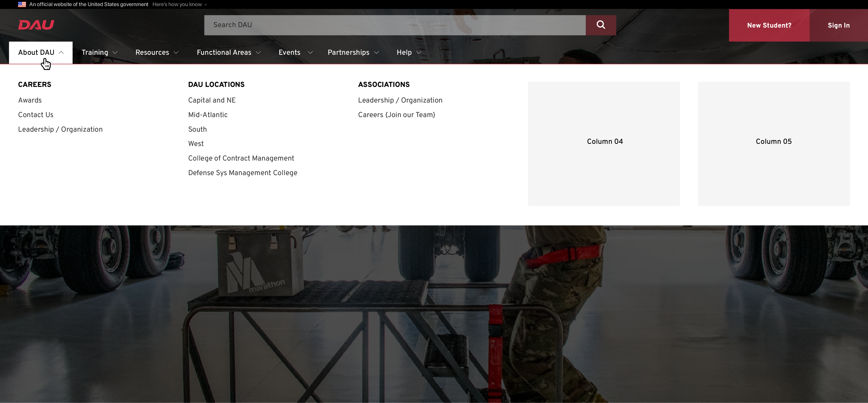Click the Column 05 placeholder box
This screenshot has height=403, width=868.
(774, 144)
